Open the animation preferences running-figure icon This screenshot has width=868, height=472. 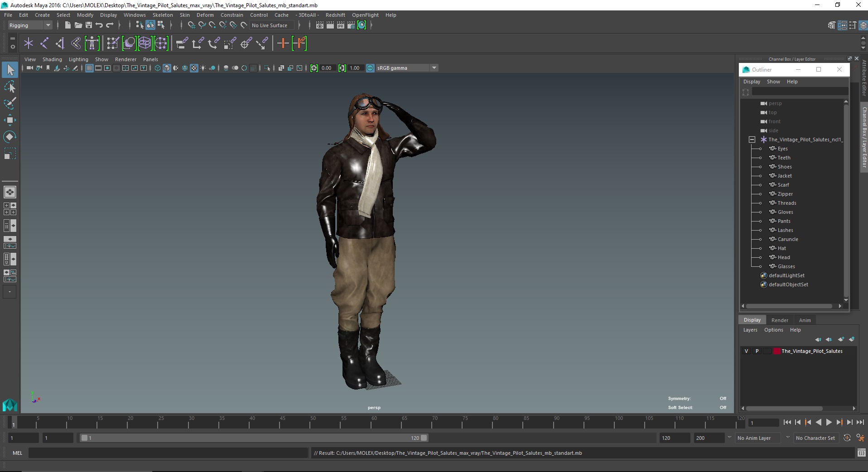point(860,438)
